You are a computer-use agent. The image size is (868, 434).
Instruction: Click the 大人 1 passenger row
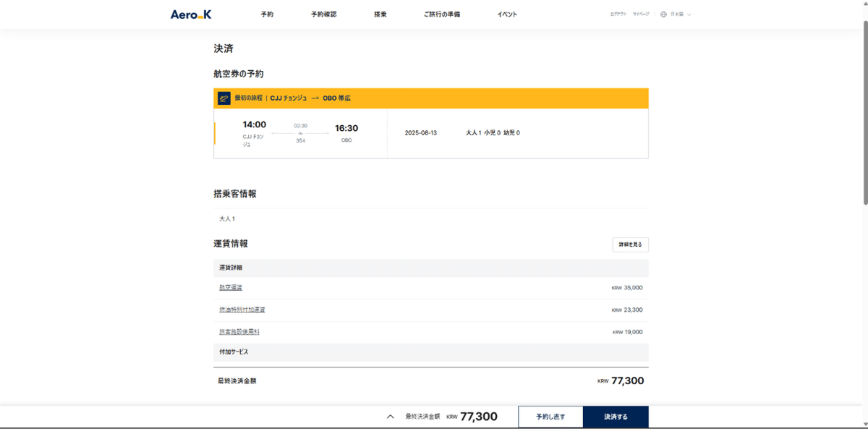431,218
